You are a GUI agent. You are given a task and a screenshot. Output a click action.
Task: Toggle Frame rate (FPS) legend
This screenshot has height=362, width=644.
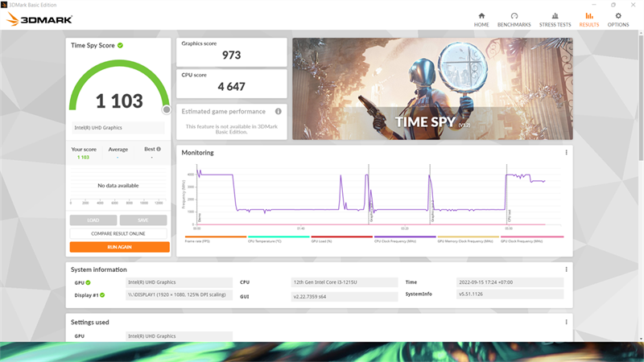[216, 239]
